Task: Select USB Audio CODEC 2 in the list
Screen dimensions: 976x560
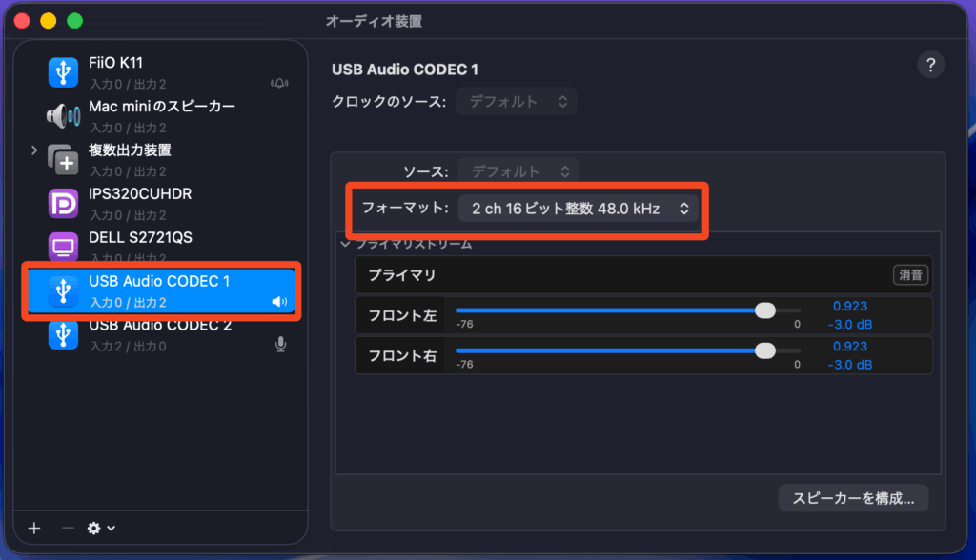Action: (x=159, y=334)
